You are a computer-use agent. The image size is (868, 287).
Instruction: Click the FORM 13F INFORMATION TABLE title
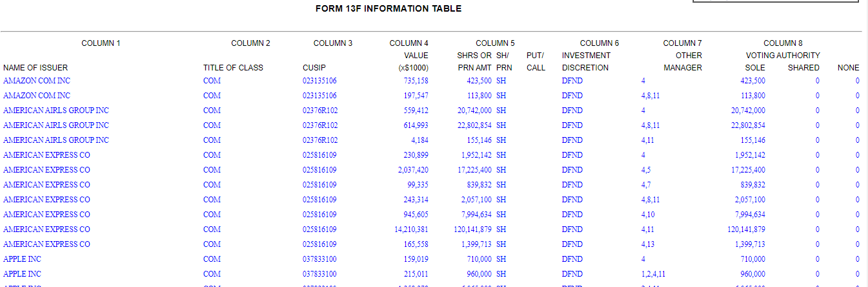coord(389,8)
